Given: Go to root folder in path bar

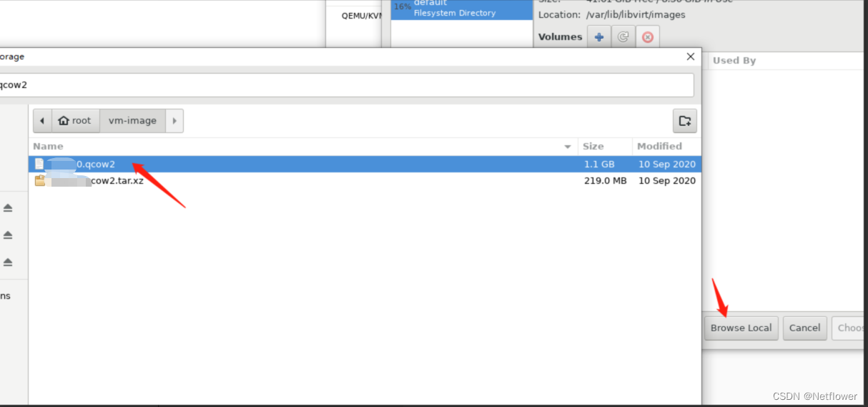Looking at the screenshot, I should point(75,121).
